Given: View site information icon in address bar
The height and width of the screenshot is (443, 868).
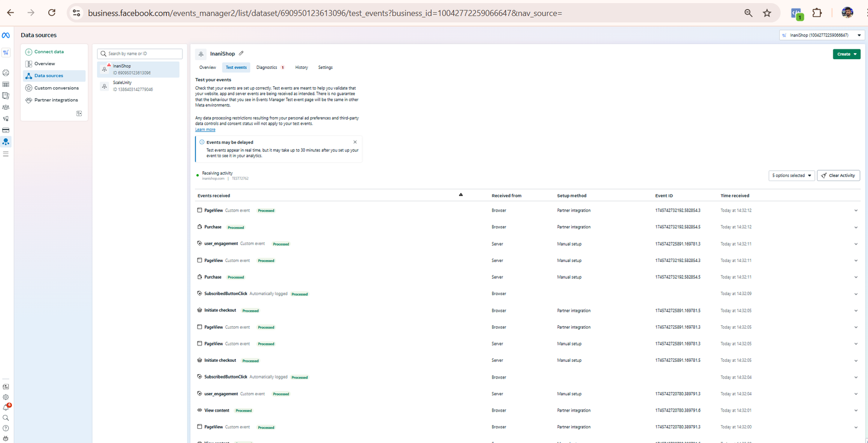Looking at the screenshot, I should click(76, 13).
